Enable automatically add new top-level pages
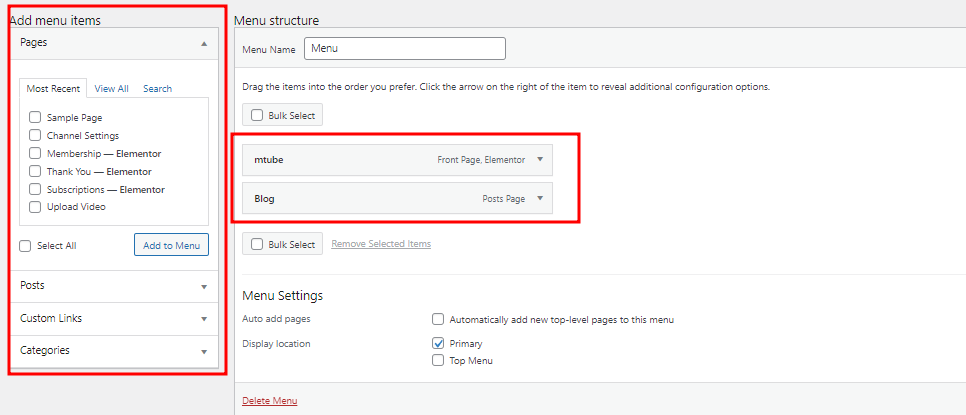Viewport: 966px width, 415px height. pyautogui.click(x=438, y=320)
